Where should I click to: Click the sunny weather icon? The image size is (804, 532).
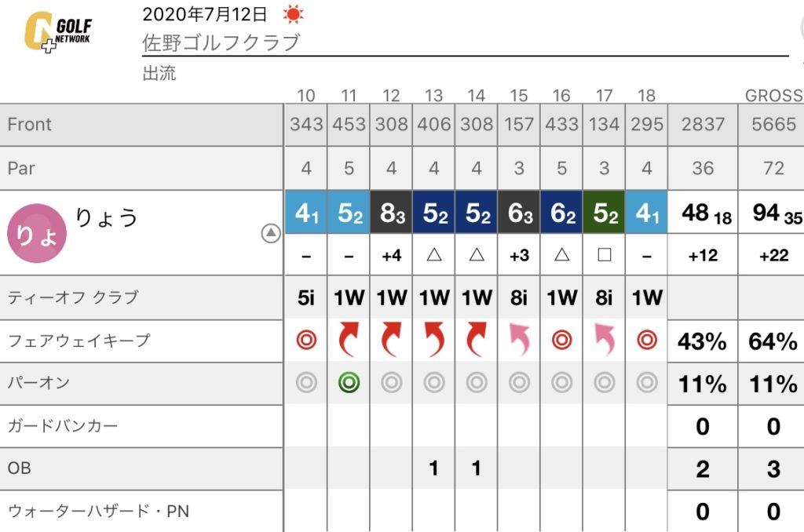(294, 14)
